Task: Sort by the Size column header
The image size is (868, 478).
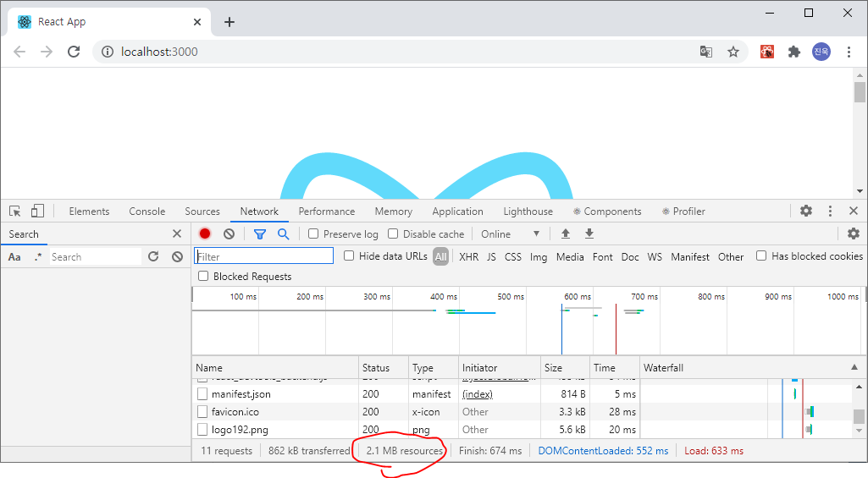Action: click(564, 367)
